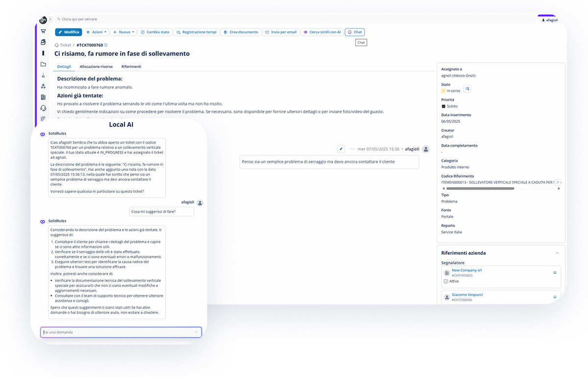Open the org chart sidebar icon
The width and height of the screenshot is (588, 377).
[43, 86]
